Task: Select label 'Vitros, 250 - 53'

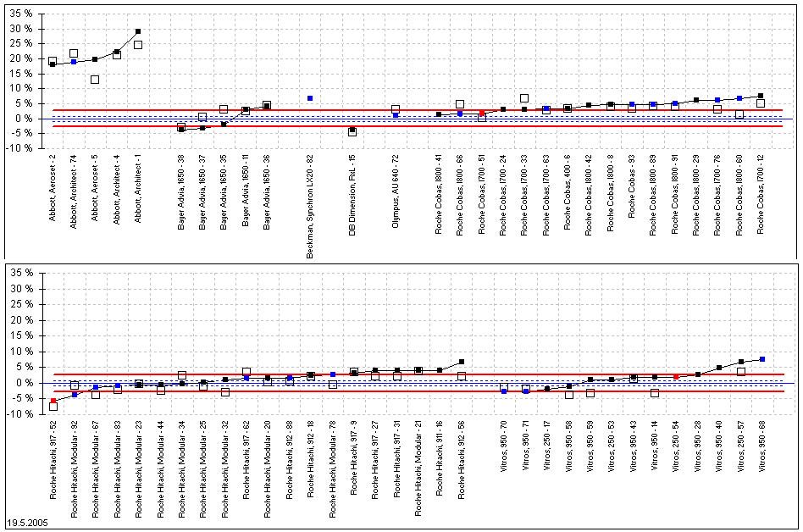Action: [x=611, y=448]
